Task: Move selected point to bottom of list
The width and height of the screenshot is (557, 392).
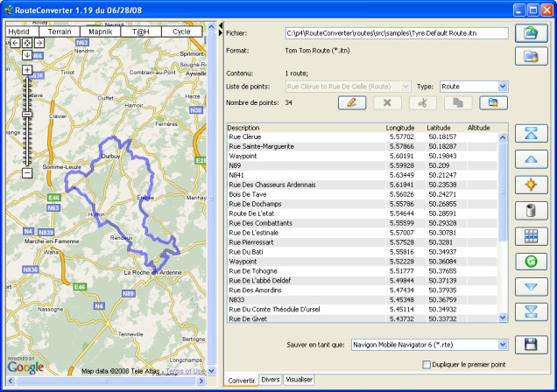Action: 531,311
